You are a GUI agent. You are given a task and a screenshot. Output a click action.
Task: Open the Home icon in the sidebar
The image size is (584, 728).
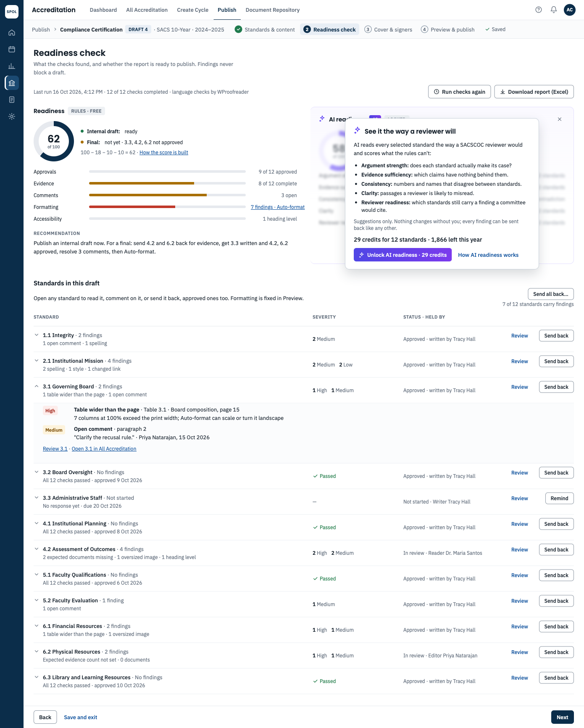point(12,32)
